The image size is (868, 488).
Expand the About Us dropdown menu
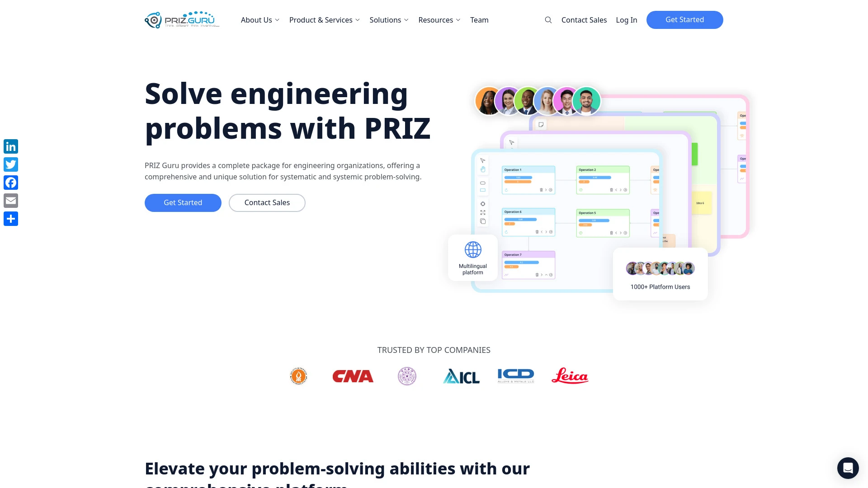pyautogui.click(x=260, y=20)
